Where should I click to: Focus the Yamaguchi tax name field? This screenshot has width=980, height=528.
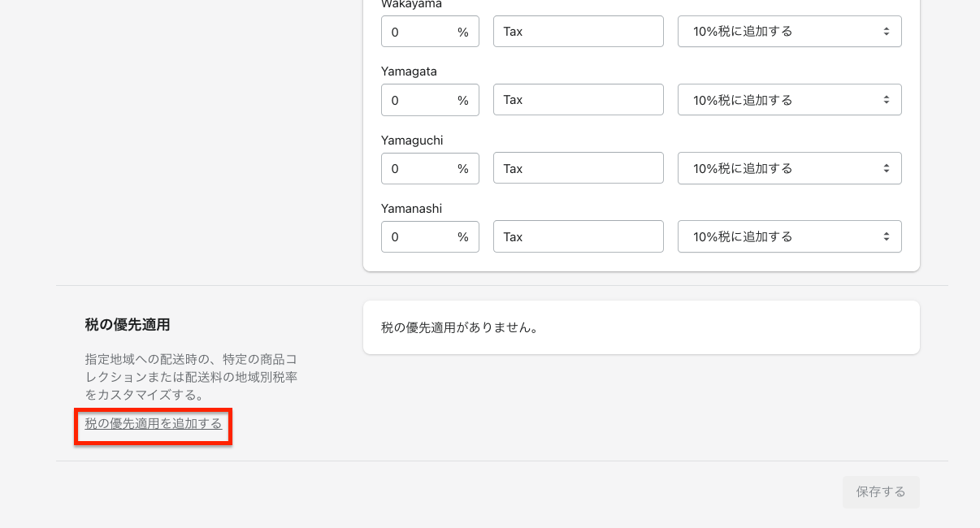pos(579,168)
